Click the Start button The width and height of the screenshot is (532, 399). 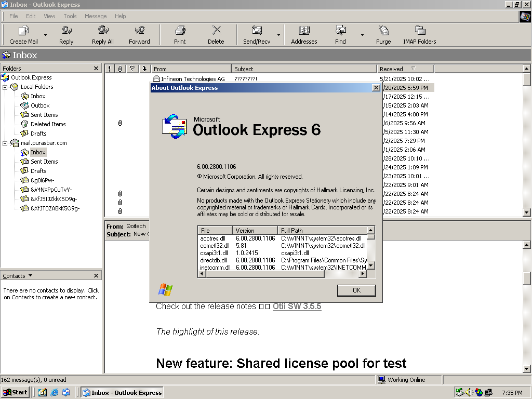(x=16, y=393)
